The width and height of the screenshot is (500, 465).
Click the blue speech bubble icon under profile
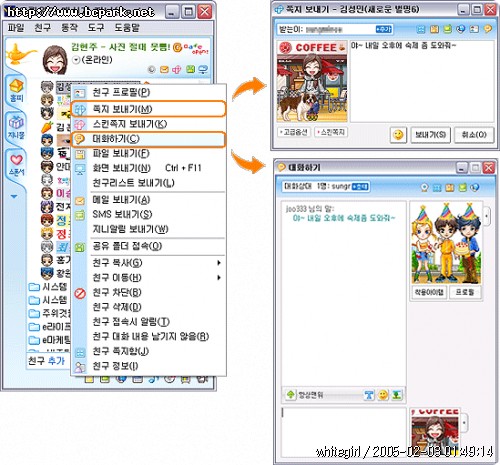[203, 69]
